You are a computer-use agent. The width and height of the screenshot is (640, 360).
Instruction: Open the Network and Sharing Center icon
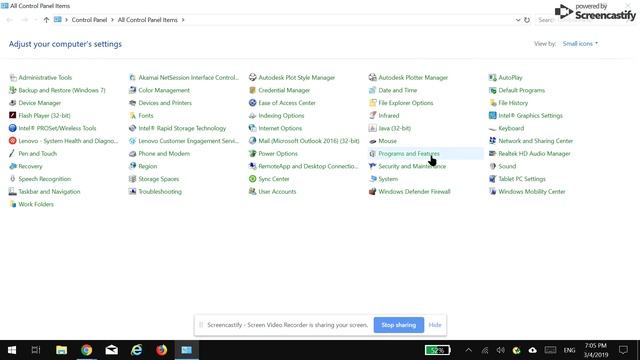coord(492,141)
